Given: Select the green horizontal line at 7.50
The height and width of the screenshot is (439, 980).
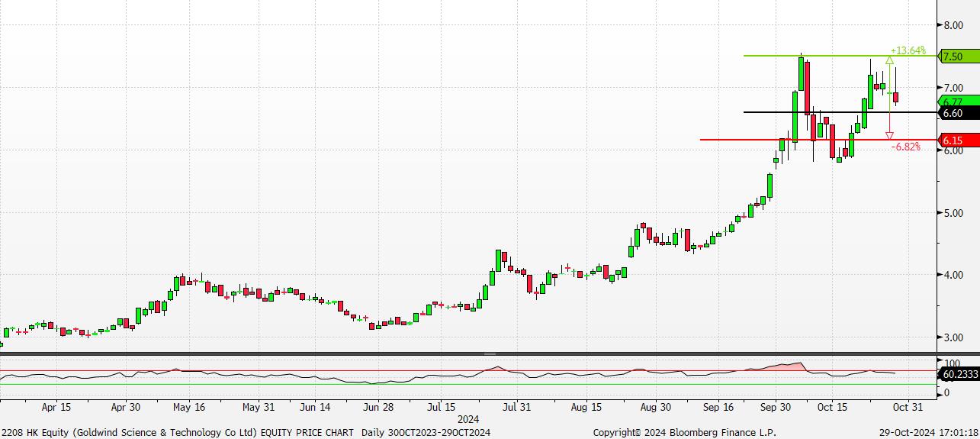Looking at the screenshot, I should point(840,56).
